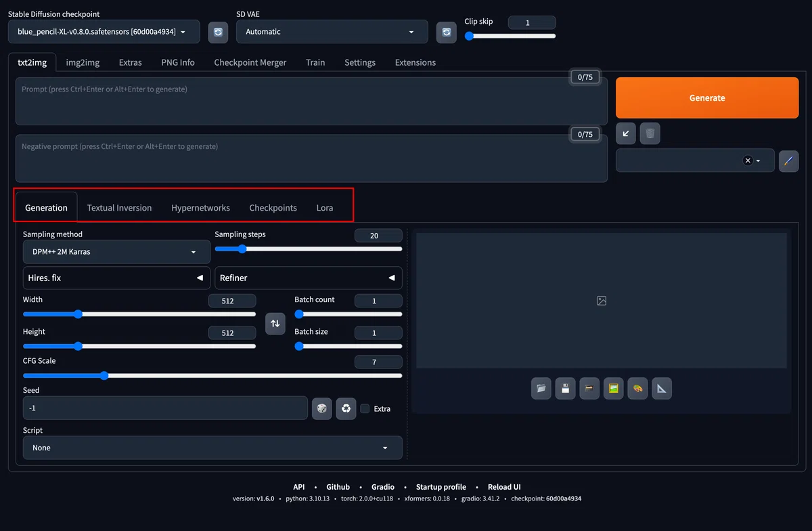Expand the Hires. fix section

[116, 278]
